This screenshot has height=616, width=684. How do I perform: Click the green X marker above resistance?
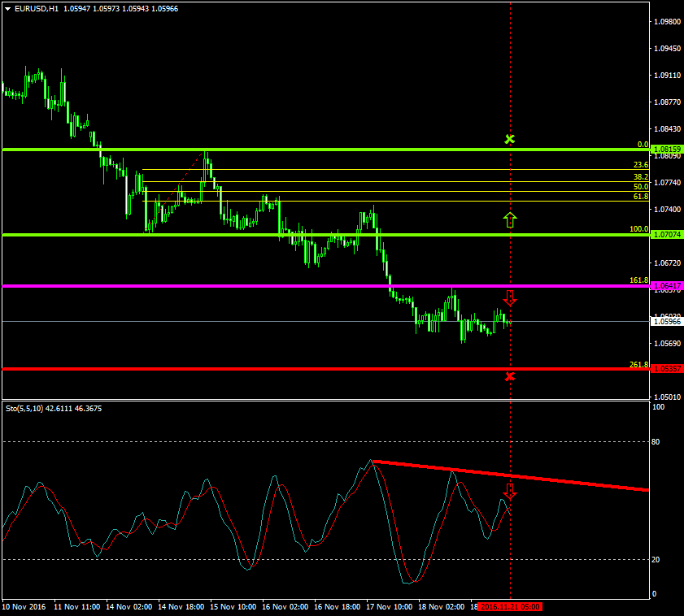click(510, 139)
